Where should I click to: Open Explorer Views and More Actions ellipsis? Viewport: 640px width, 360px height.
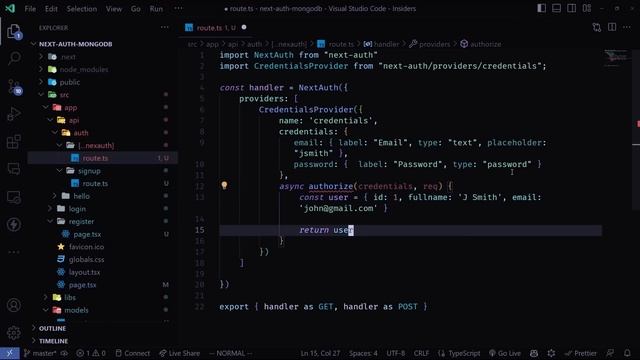(164, 27)
